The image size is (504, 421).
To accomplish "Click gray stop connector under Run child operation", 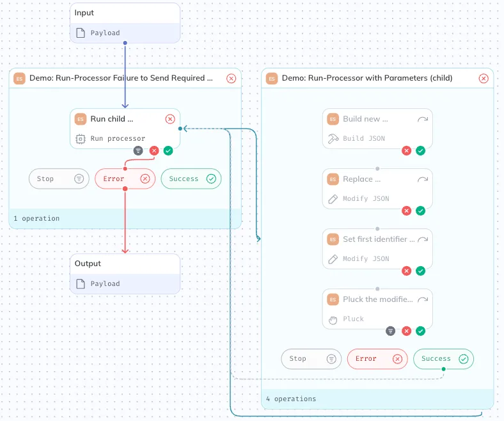I will [x=138, y=150].
